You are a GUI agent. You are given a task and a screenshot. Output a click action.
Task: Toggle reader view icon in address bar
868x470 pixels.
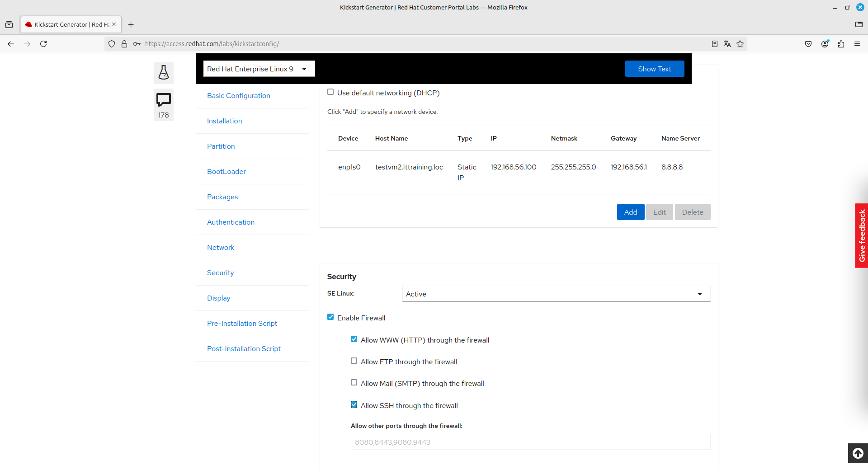[715, 44]
